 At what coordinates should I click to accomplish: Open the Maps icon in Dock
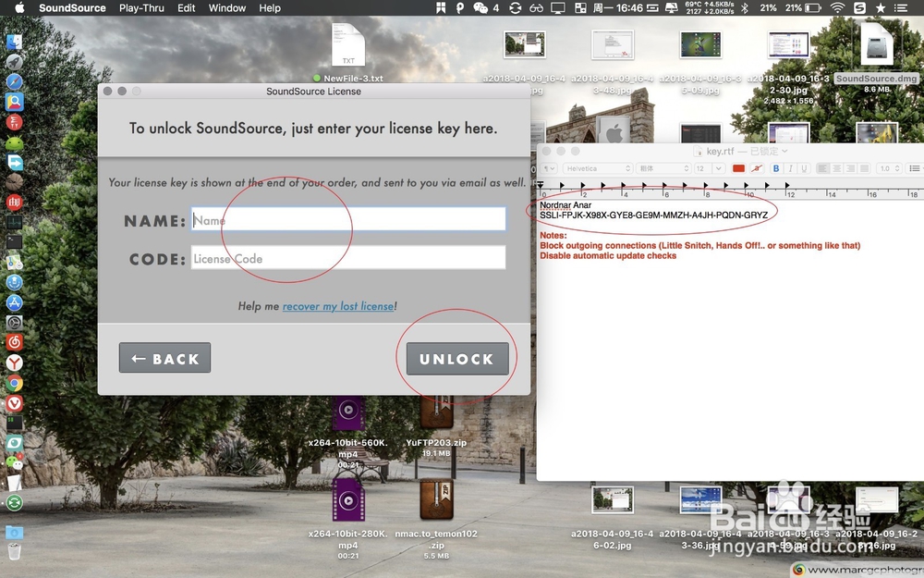(x=14, y=262)
